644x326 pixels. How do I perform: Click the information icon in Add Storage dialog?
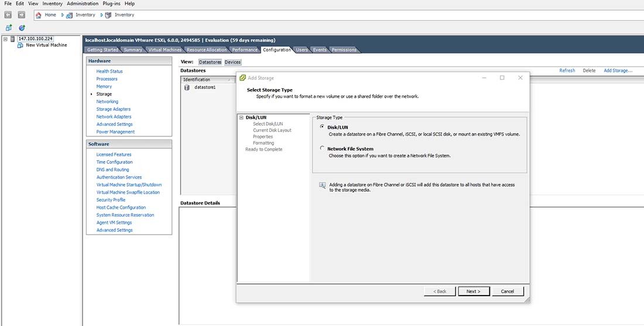[x=323, y=186]
